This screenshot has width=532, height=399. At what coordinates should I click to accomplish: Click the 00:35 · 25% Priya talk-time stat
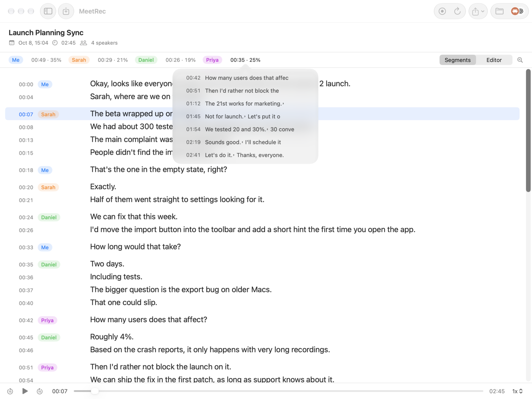245,60
